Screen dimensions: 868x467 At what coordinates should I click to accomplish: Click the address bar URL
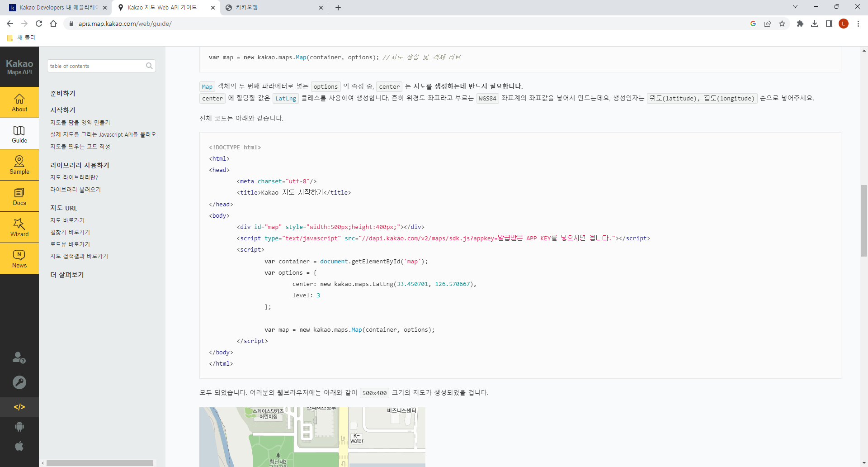click(125, 24)
